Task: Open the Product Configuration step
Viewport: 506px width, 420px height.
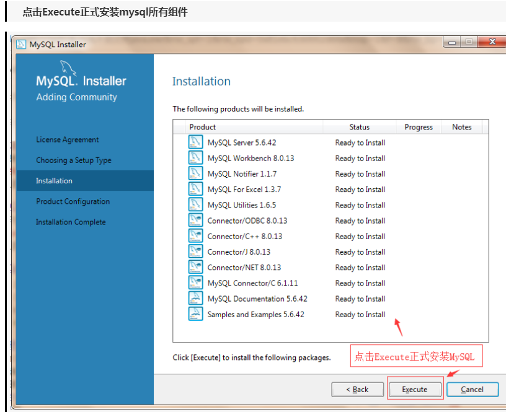Action: click(x=73, y=201)
